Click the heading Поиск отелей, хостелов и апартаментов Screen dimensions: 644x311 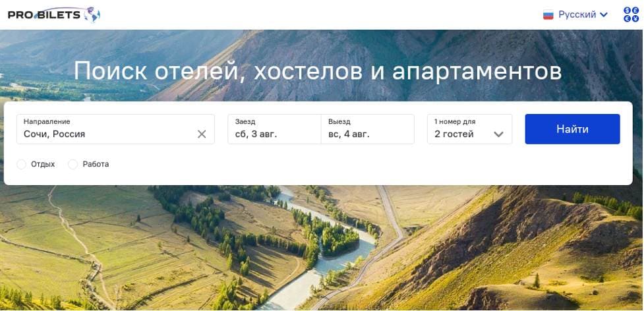click(x=318, y=71)
